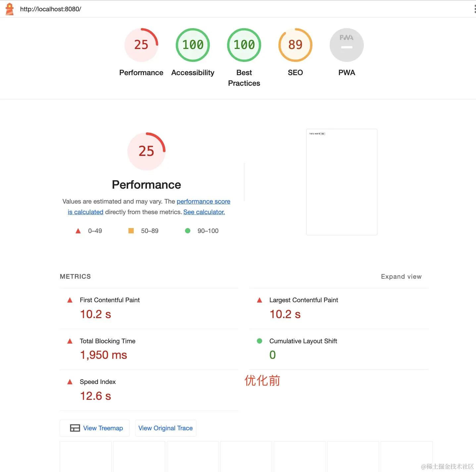Screen dimensions: 476x472
Task: Open the three-dot tools menu
Action: 475,9
